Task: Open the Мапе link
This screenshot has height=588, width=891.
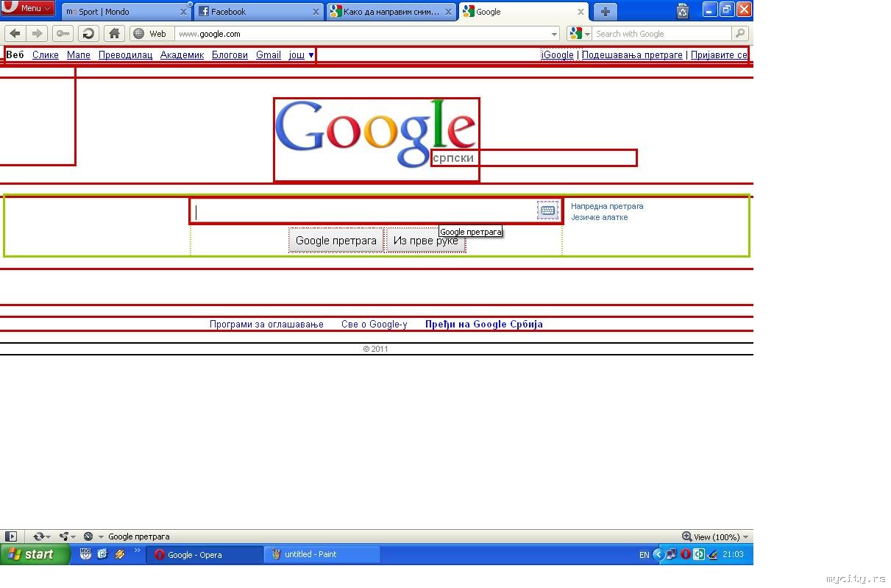Action: [79, 55]
